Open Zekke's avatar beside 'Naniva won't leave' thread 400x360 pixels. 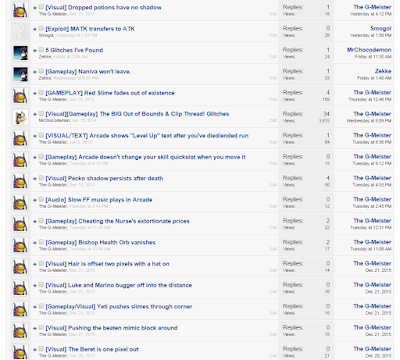click(x=20, y=74)
